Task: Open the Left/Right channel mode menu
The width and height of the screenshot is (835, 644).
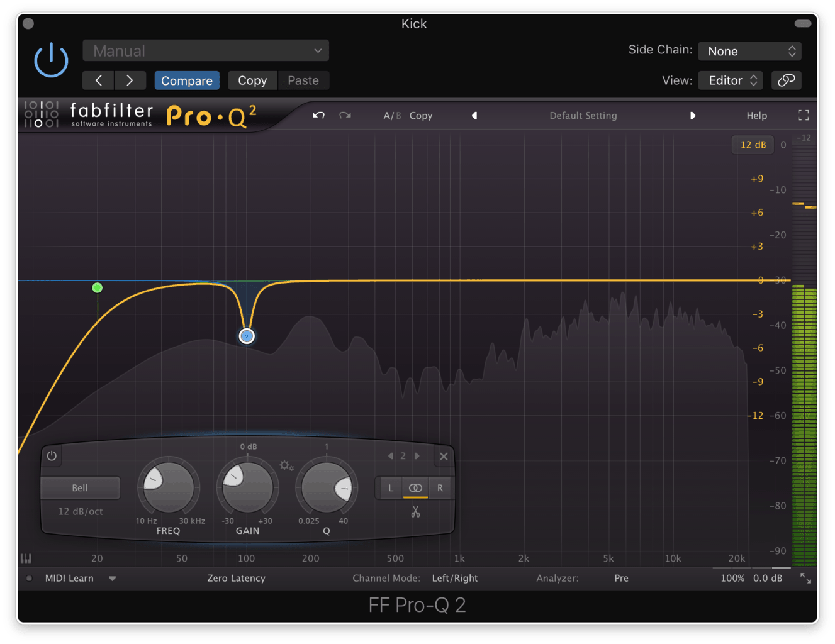Action: point(455,578)
